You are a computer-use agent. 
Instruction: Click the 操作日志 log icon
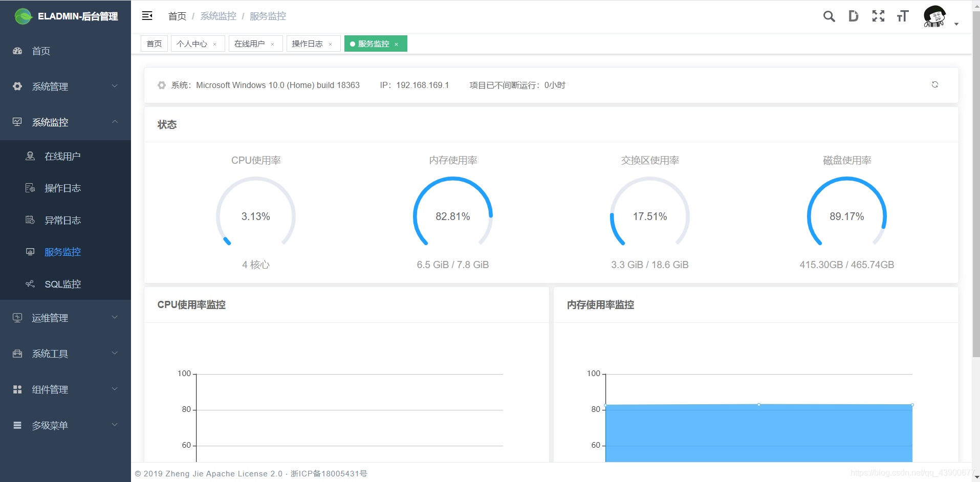click(x=30, y=188)
